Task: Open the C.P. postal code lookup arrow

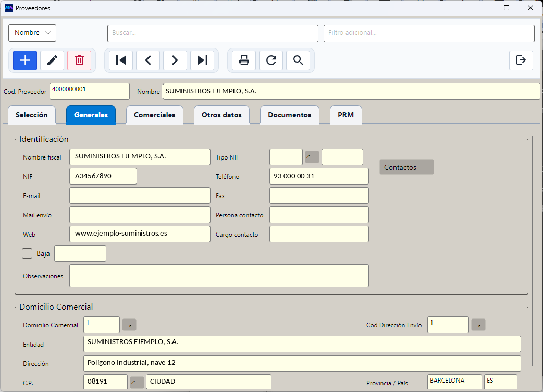Action: point(137,382)
